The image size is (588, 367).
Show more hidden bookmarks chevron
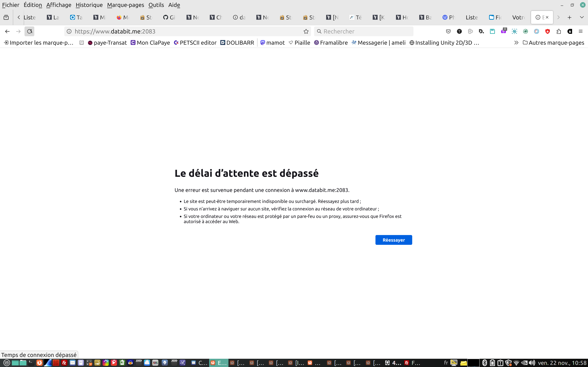point(516,43)
